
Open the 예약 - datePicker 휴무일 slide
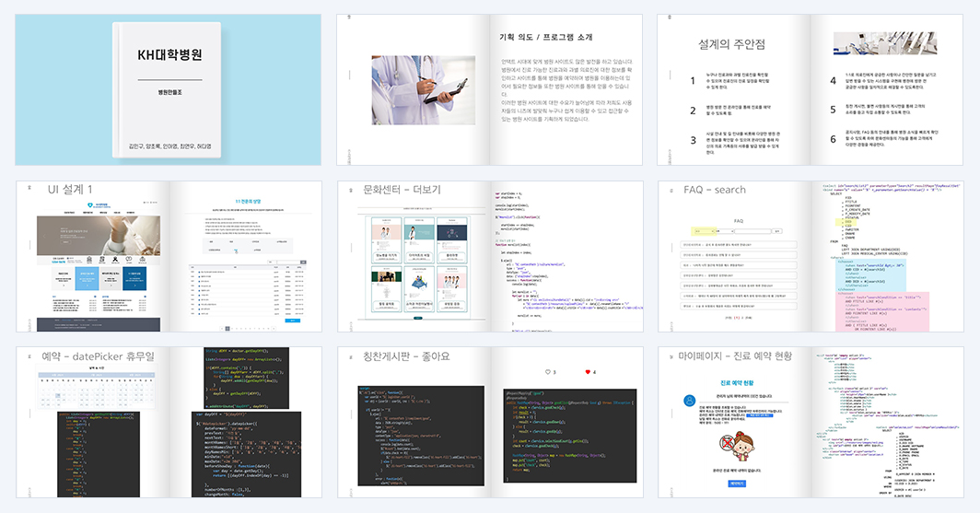tap(169, 423)
